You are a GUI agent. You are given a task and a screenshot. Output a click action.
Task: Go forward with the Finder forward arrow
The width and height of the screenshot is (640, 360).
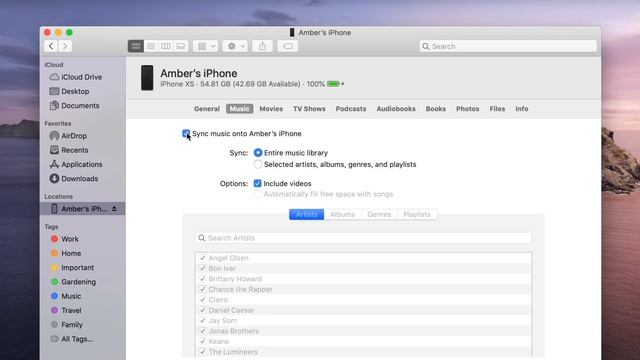coord(65,46)
